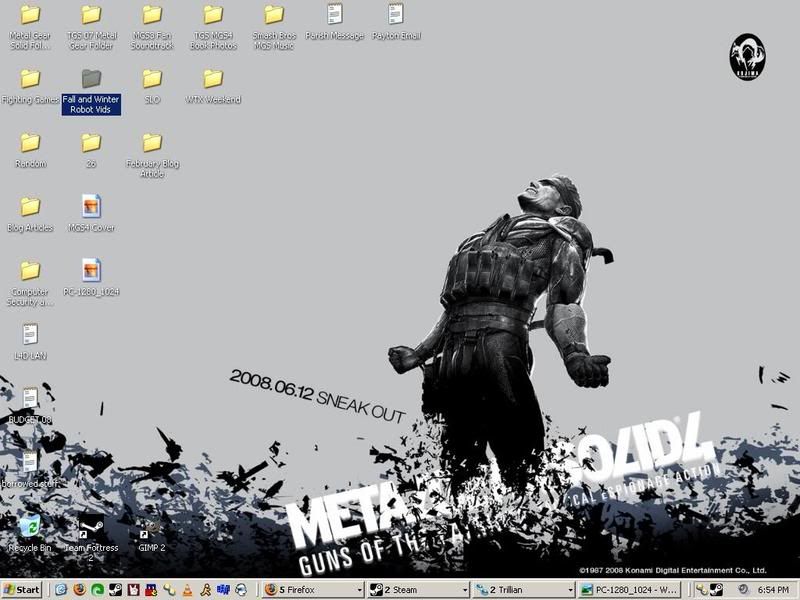Screen dimensions: 800x600
Task: Launch Trillian from the Quick Launch bar
Action: tap(169, 590)
